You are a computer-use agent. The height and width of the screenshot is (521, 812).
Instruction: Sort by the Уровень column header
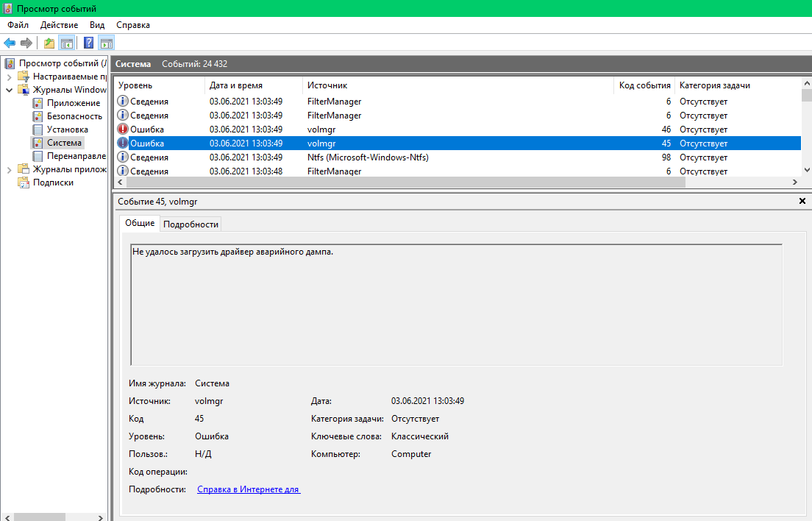click(160, 85)
